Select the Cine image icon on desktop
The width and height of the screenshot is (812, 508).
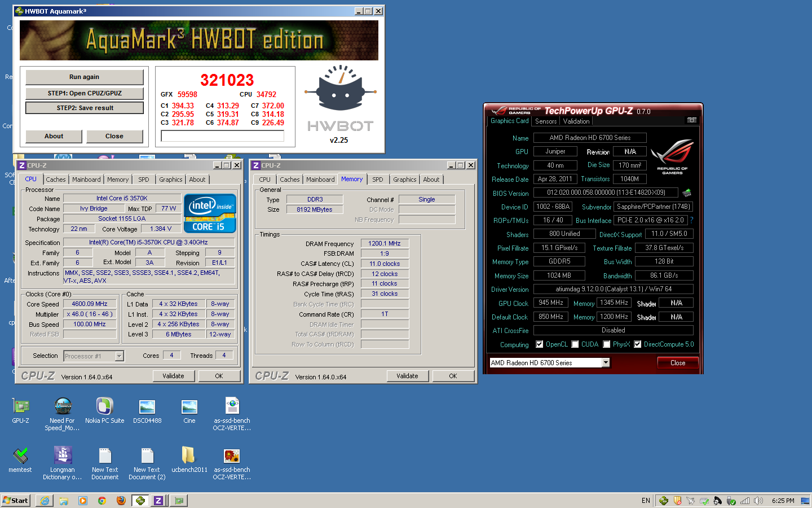pyautogui.click(x=189, y=410)
